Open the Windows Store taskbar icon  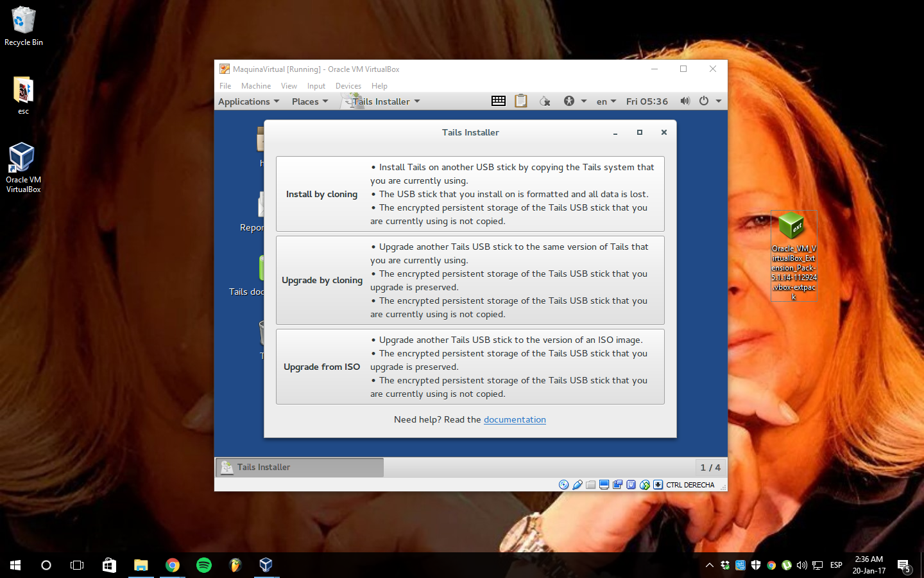coord(109,565)
